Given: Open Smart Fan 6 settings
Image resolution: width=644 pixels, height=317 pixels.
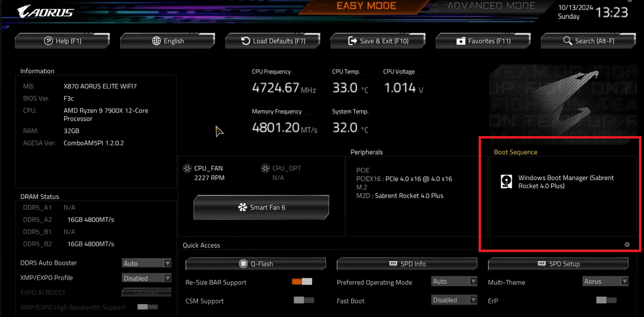Looking at the screenshot, I should [x=261, y=207].
